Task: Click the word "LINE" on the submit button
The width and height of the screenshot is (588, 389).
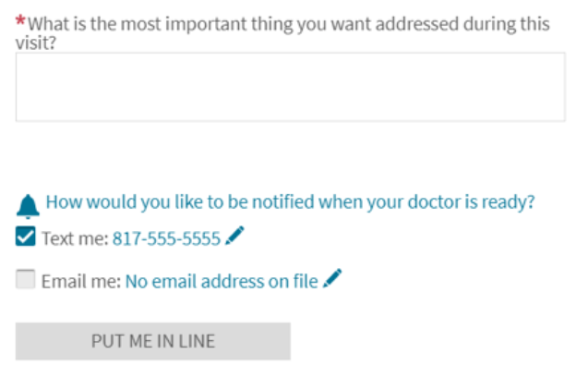Action: [196, 341]
